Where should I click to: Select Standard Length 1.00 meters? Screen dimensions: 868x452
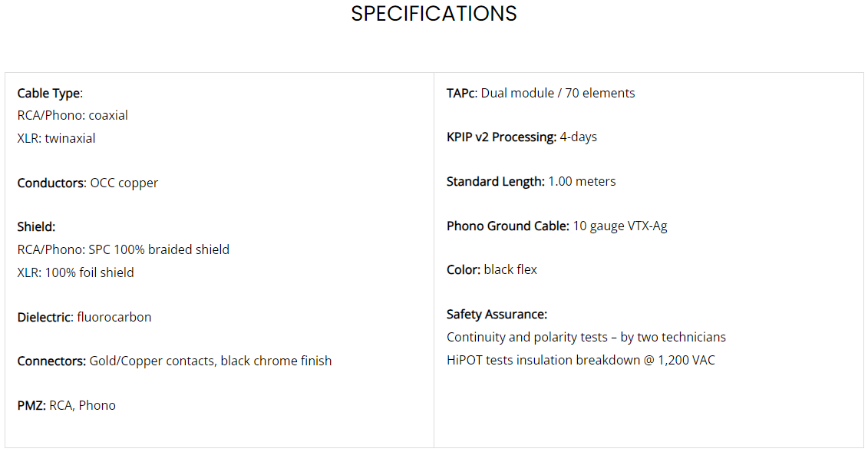coord(531,181)
